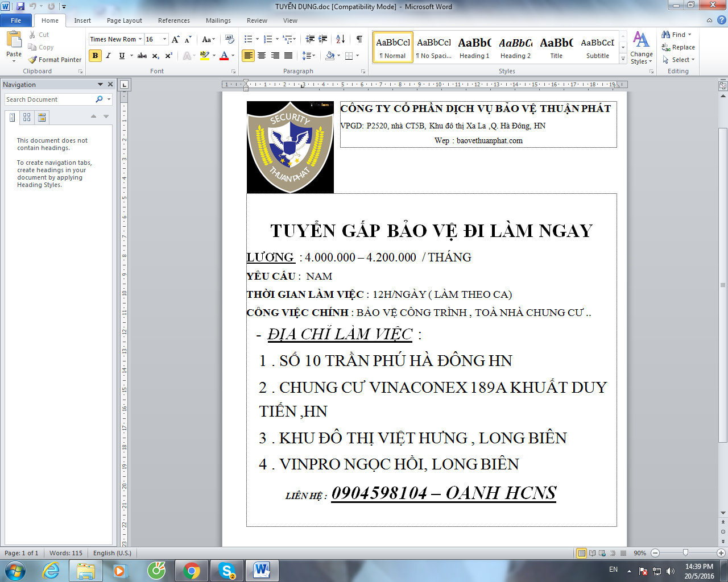Click the Replace button
Image resolution: width=728 pixels, height=582 pixels.
click(678, 47)
